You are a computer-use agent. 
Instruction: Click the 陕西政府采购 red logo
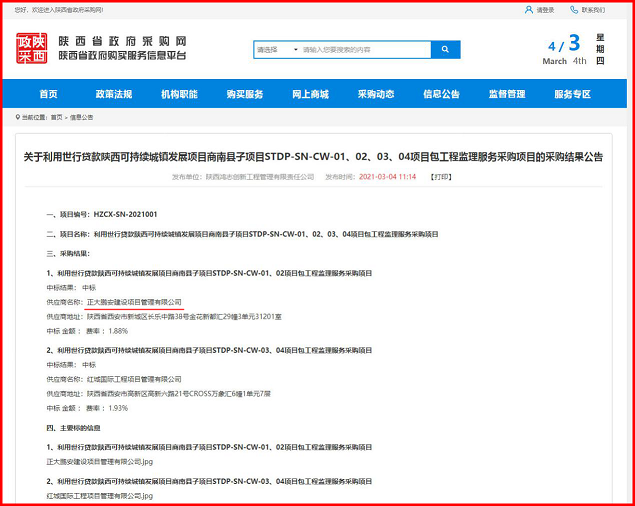click(32, 48)
